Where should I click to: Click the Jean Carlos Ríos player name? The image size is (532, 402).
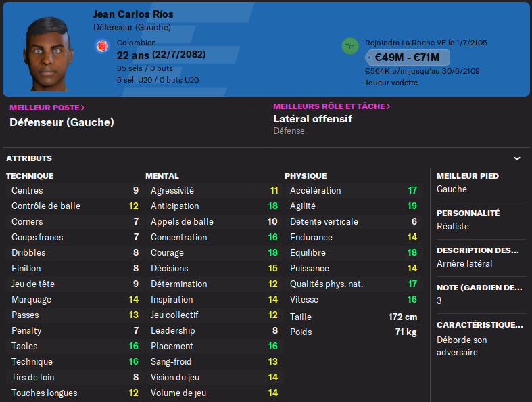point(133,14)
